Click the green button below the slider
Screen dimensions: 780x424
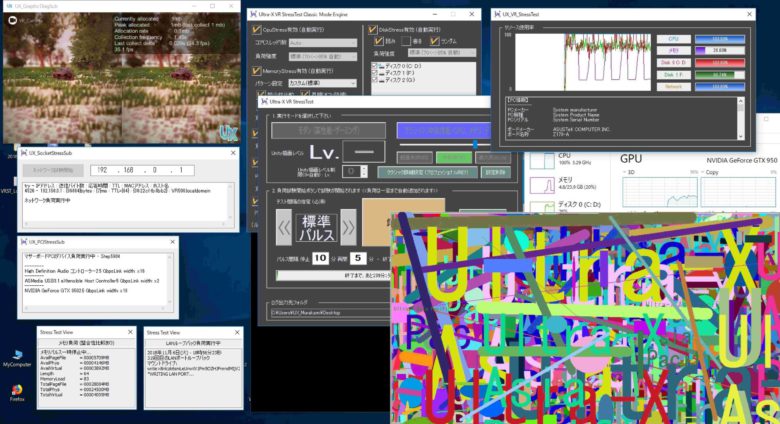click(454, 157)
